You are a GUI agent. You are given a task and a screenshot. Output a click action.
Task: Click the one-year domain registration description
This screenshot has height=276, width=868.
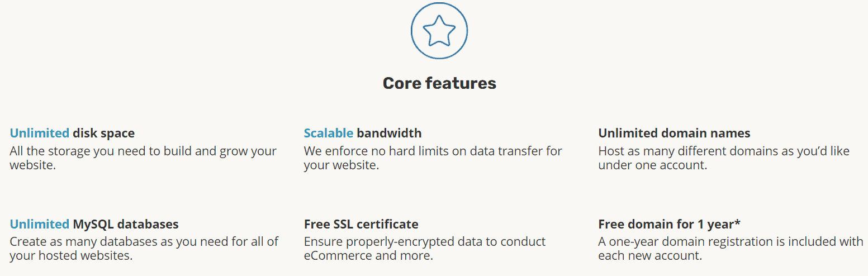(731, 249)
